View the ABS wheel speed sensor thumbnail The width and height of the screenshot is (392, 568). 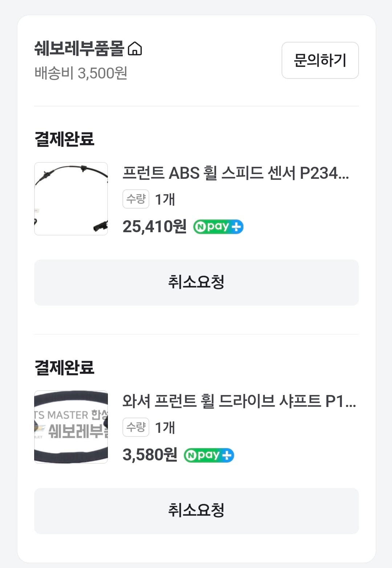point(71,199)
